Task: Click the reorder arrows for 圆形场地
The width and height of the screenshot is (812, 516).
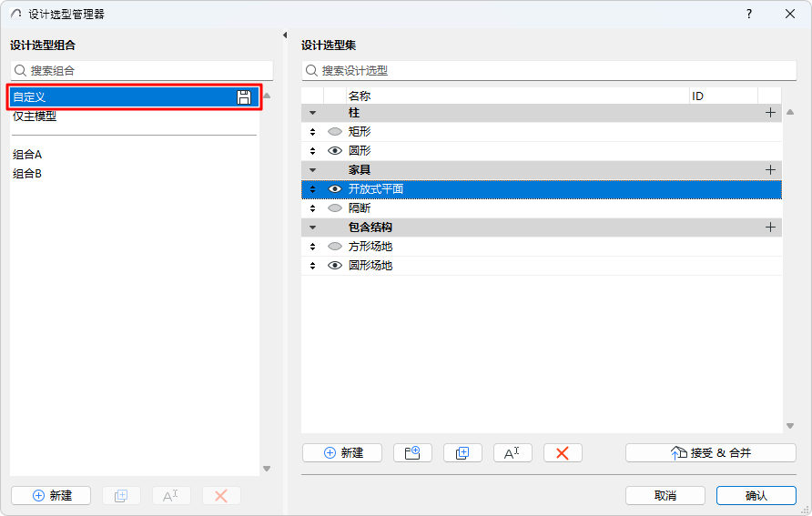Action: (x=312, y=266)
